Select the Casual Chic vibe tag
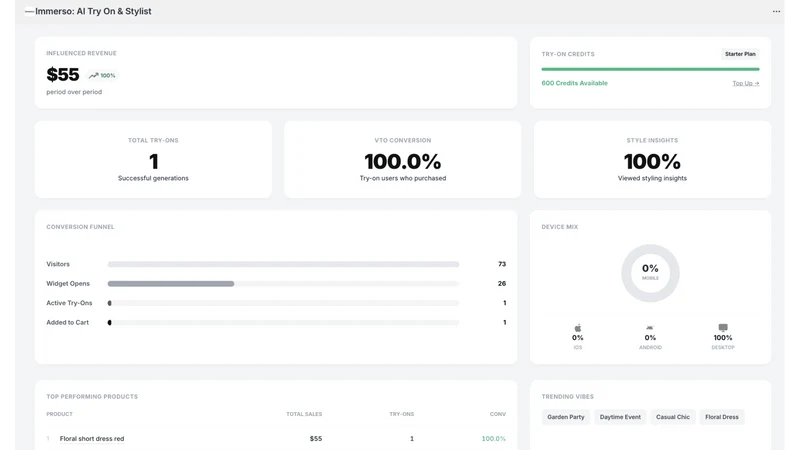The width and height of the screenshot is (800, 450). [672, 417]
